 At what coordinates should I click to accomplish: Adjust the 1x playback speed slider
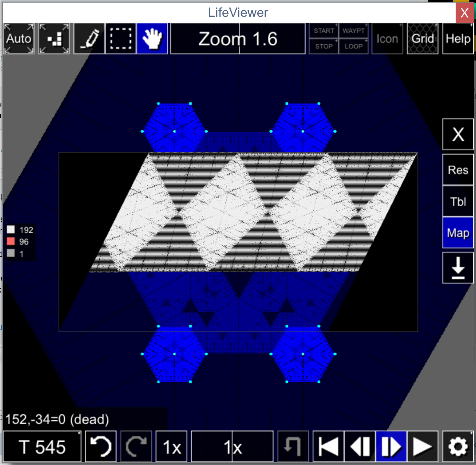pyautogui.click(x=232, y=447)
